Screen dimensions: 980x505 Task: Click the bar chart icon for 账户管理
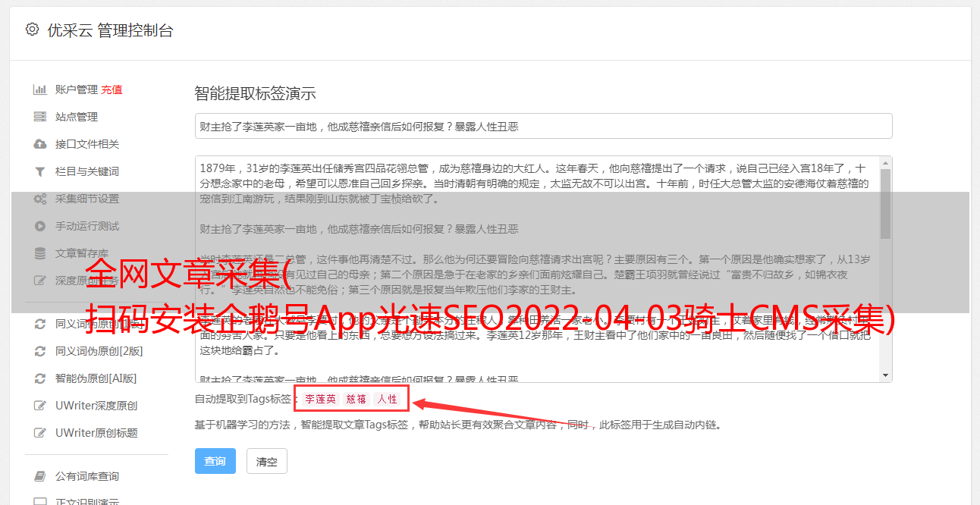pyautogui.click(x=40, y=89)
